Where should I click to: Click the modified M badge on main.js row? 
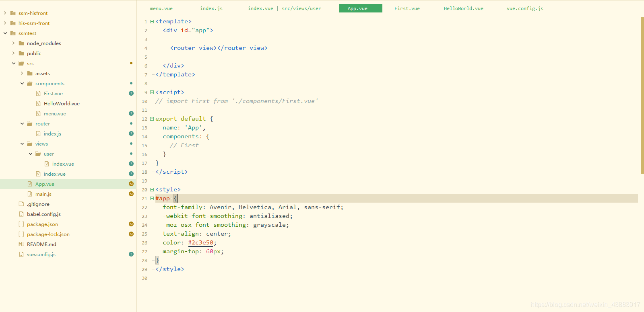click(131, 194)
